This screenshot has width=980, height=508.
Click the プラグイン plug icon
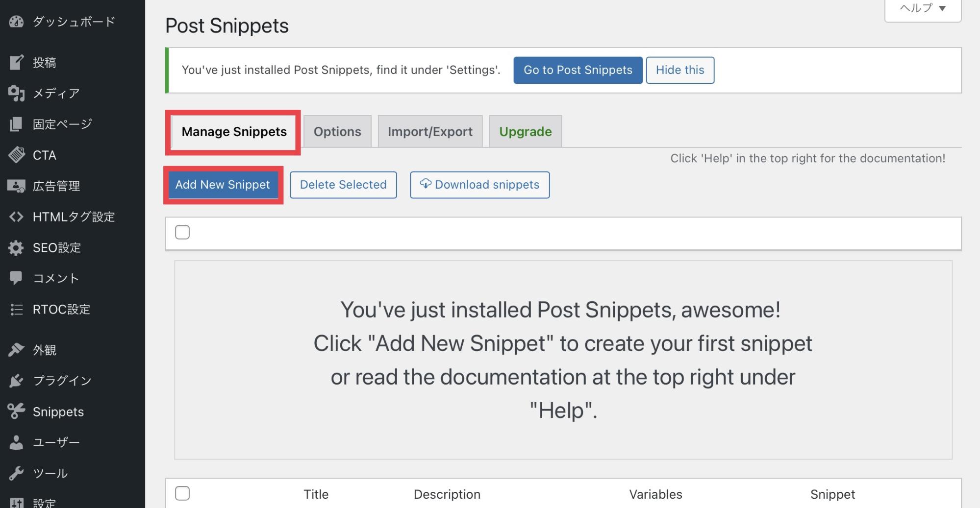(x=16, y=381)
